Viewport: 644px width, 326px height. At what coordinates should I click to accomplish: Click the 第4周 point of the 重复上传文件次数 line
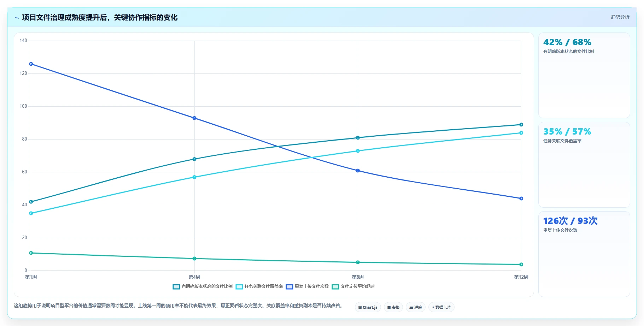[194, 118]
